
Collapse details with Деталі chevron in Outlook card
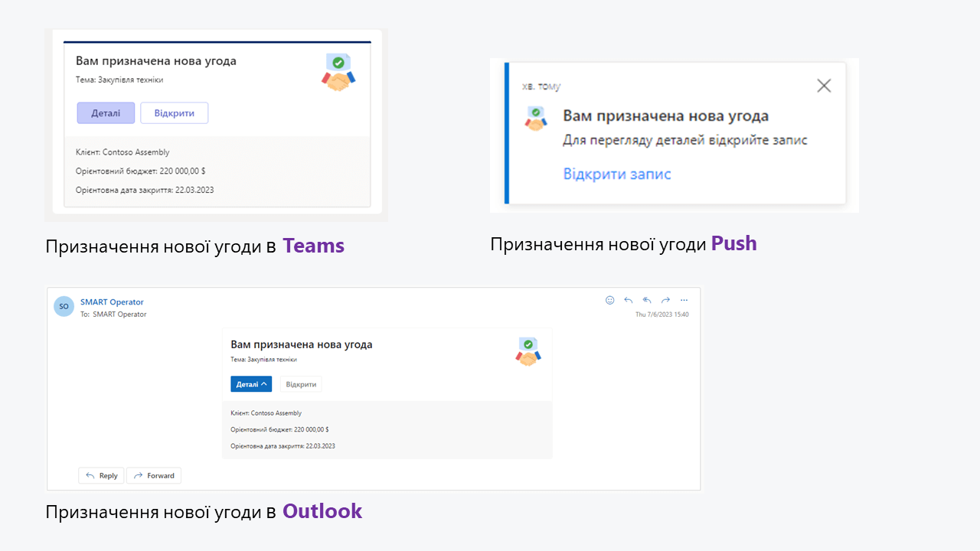tap(251, 384)
